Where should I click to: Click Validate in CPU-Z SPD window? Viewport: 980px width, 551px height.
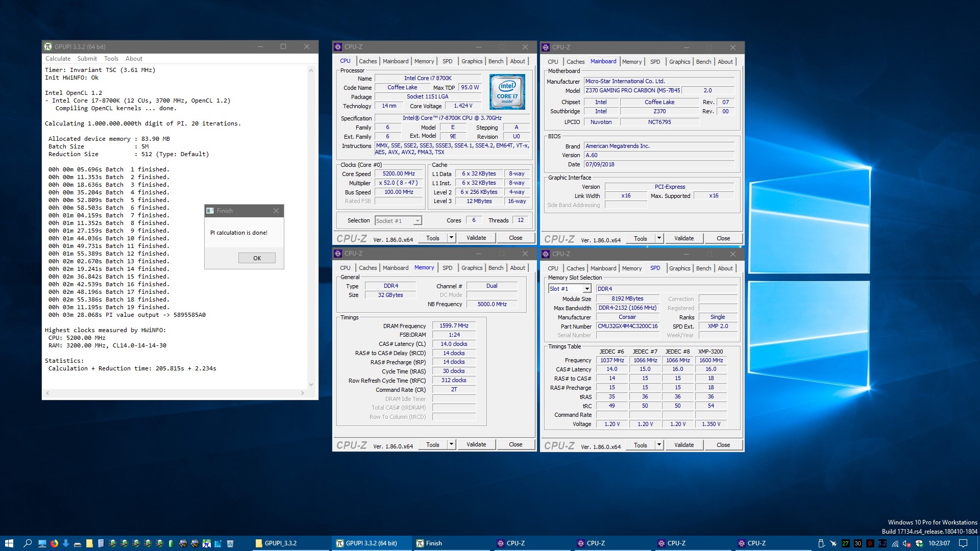684,445
